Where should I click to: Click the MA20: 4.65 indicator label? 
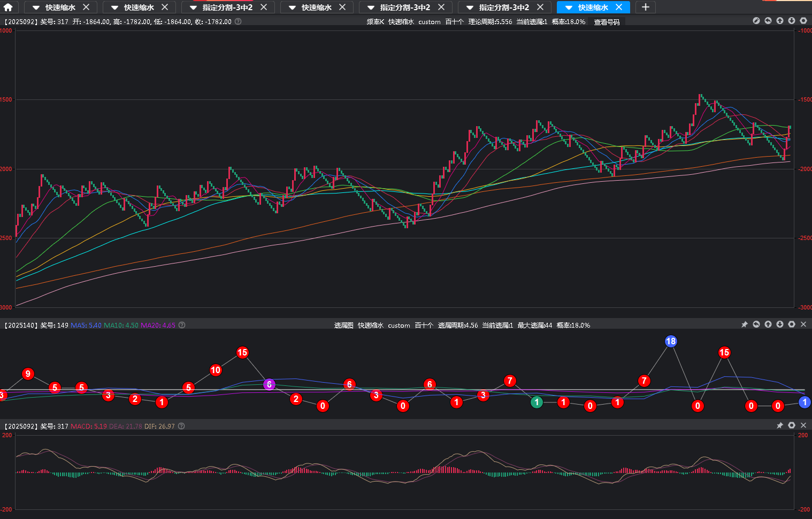pos(158,325)
